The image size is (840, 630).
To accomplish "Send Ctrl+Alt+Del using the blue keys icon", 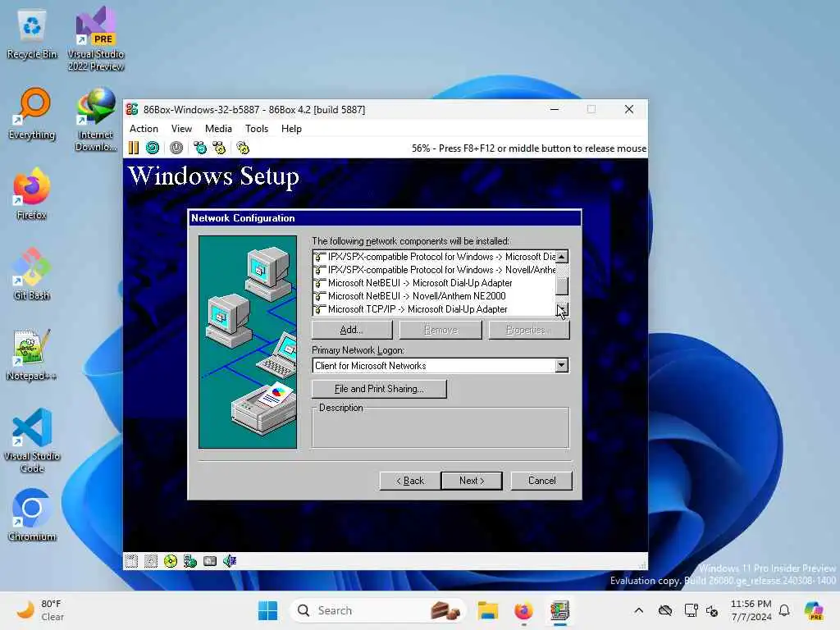I will [200, 148].
